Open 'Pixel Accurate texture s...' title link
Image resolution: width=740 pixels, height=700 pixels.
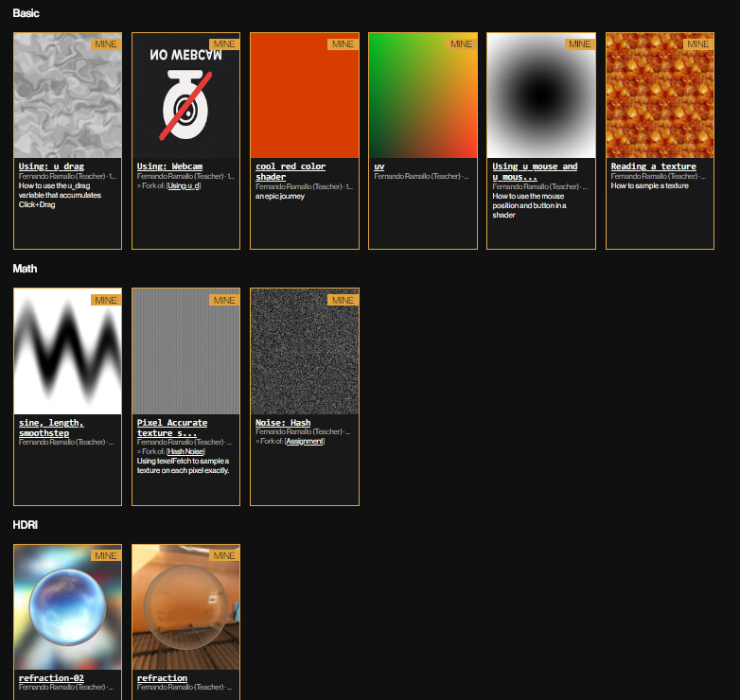pyautogui.click(x=172, y=428)
